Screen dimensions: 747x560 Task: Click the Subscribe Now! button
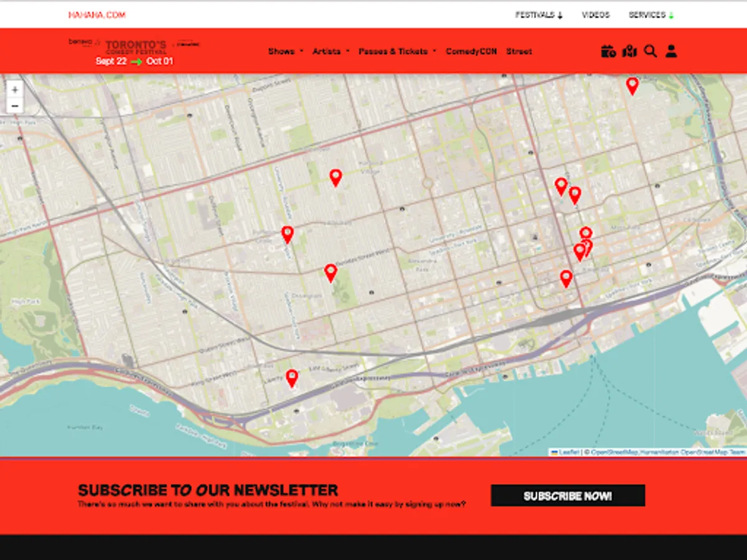[x=568, y=496]
